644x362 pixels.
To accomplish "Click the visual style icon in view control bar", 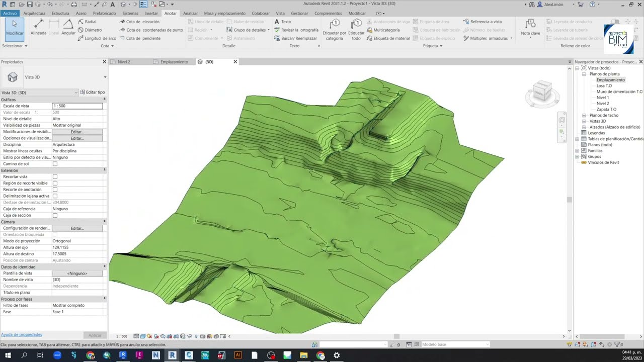I will tap(143, 336).
